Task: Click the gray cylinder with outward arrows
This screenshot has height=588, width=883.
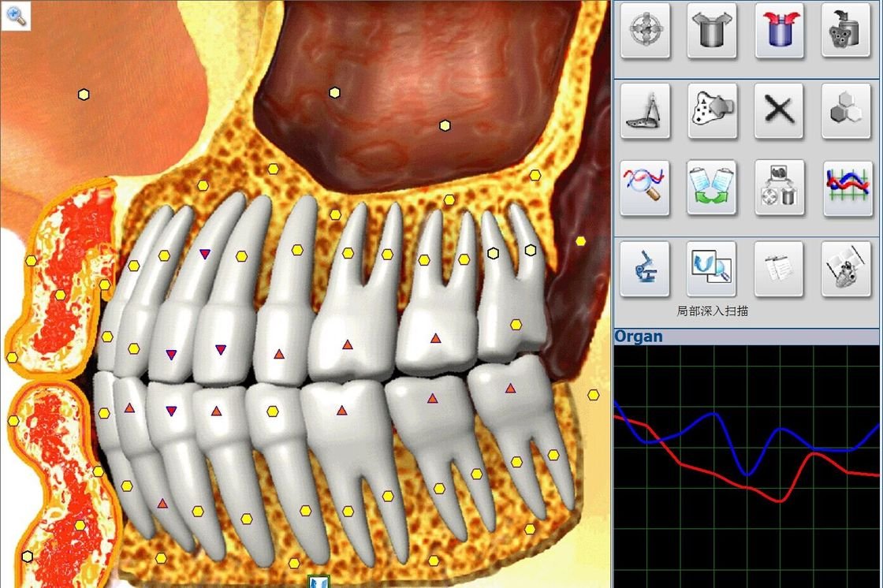Action: (x=712, y=31)
